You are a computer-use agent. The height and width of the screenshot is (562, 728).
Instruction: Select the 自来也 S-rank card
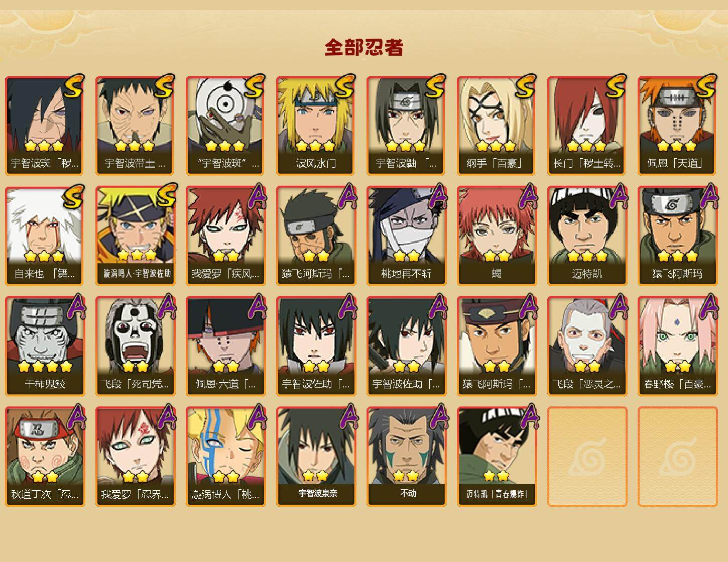click(45, 236)
